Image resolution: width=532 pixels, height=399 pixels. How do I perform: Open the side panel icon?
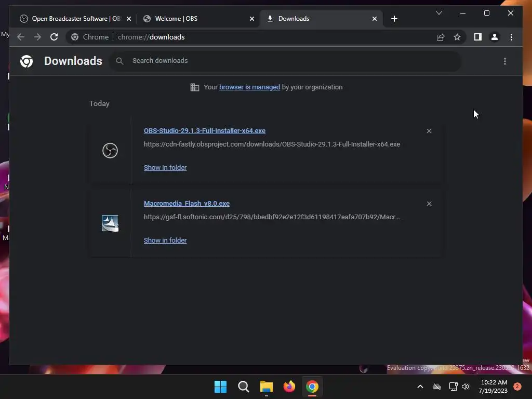pyautogui.click(x=478, y=37)
